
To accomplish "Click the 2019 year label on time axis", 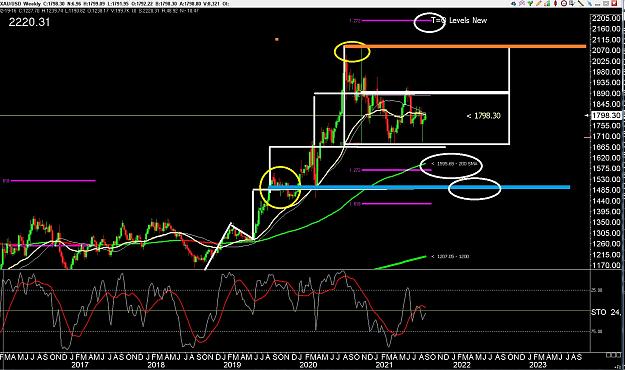I will click(232, 365).
